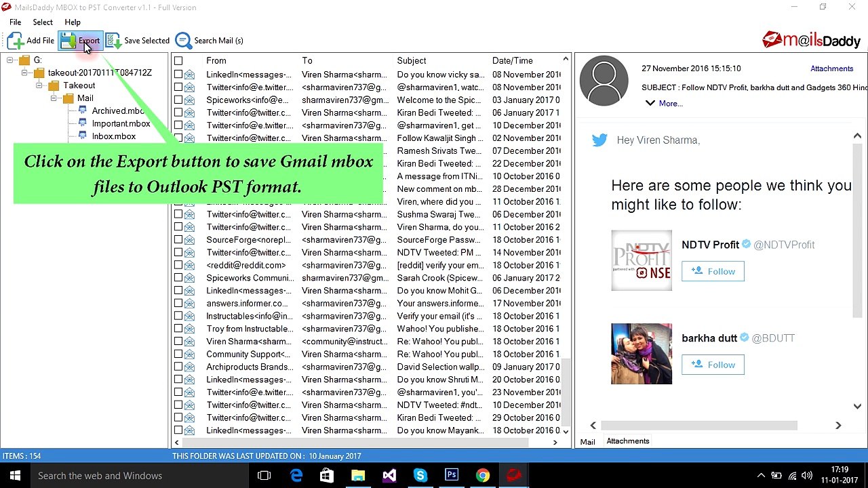This screenshot has height=488, width=868.
Task: Click NDTV Profit profile thumbnail
Action: pos(642,260)
